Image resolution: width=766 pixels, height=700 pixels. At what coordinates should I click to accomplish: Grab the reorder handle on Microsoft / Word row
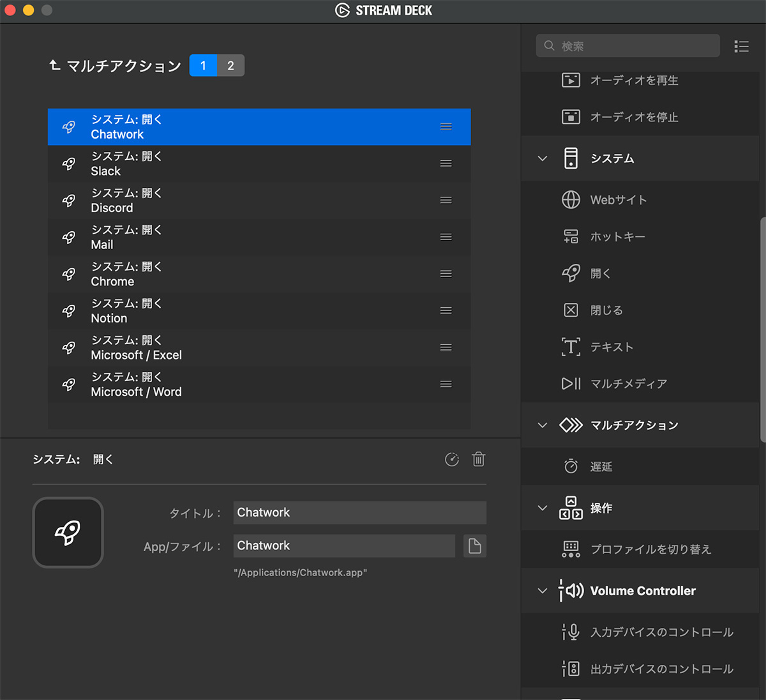click(x=446, y=384)
